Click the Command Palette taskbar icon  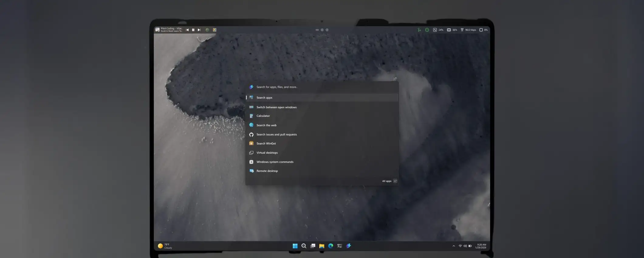tap(348, 246)
